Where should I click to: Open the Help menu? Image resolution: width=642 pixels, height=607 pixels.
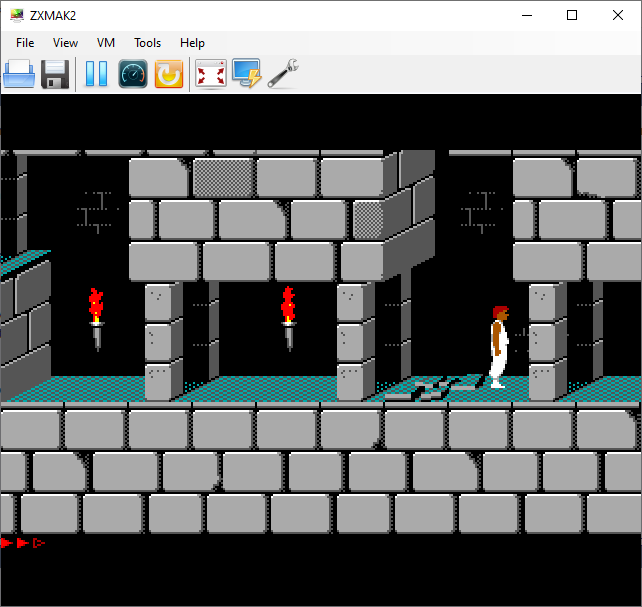[192, 43]
